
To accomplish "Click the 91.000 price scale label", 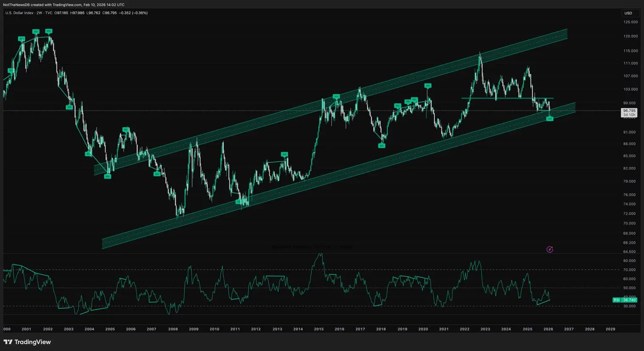I will (x=630, y=132).
